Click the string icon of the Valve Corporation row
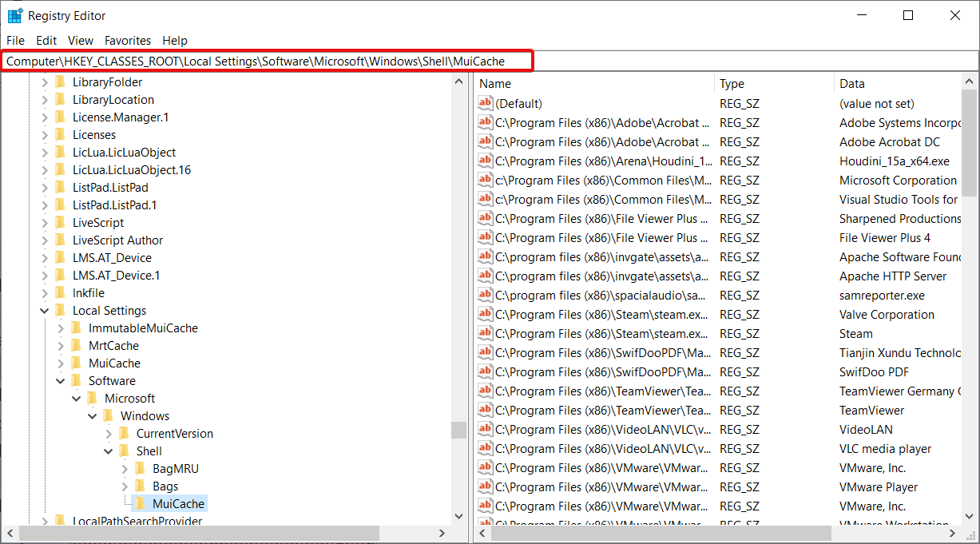Viewport: 980px width, 544px height. pos(486,314)
